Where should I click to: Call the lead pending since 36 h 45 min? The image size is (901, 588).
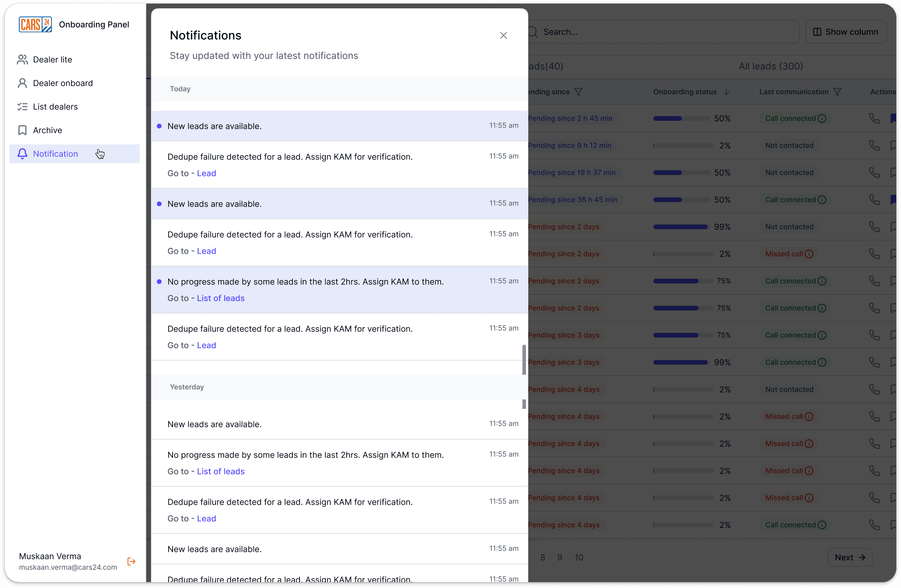tap(874, 200)
